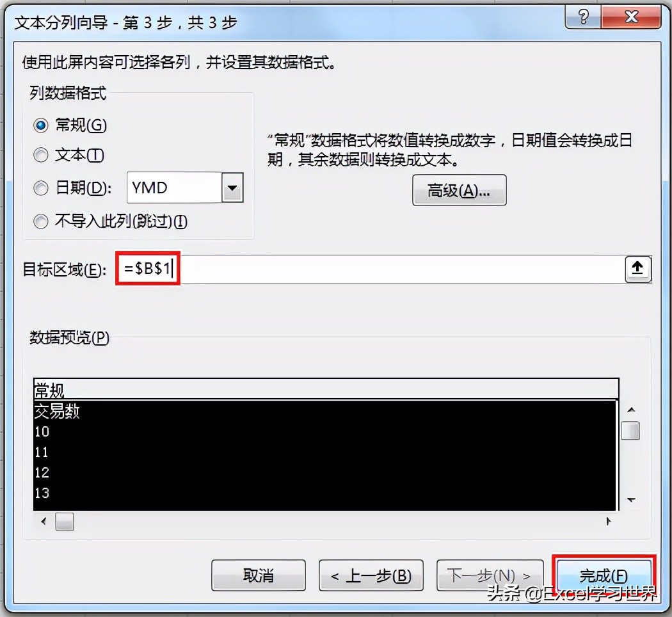Click preview horizontal scroll right arrow
Viewport: 672px width, 617px height.
(608, 522)
